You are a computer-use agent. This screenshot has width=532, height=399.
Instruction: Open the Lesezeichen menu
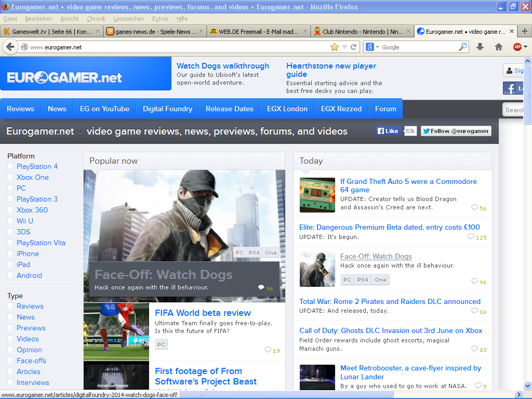pyautogui.click(x=129, y=19)
